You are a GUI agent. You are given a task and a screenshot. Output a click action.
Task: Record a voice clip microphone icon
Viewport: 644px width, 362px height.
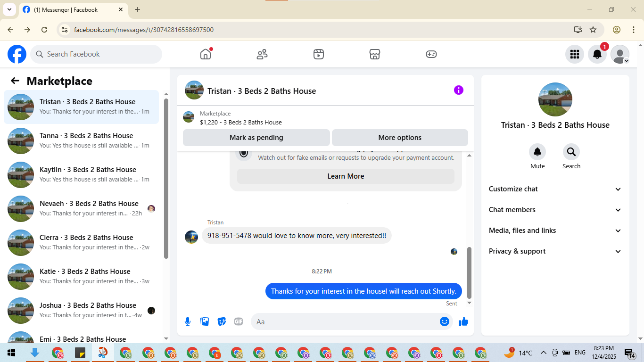point(188,321)
